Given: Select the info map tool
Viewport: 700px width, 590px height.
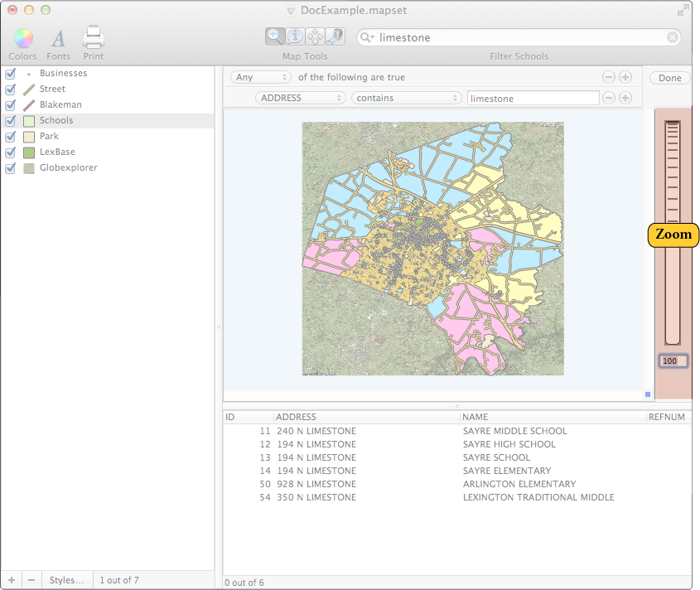Looking at the screenshot, I should click(x=295, y=36).
